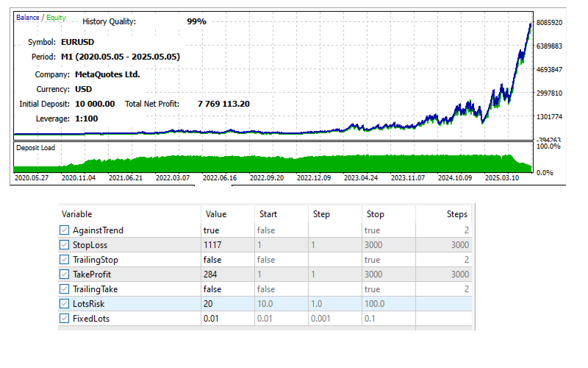Click LotsRisk stop value 100.0
This screenshot has width=588, height=368.
point(375,303)
